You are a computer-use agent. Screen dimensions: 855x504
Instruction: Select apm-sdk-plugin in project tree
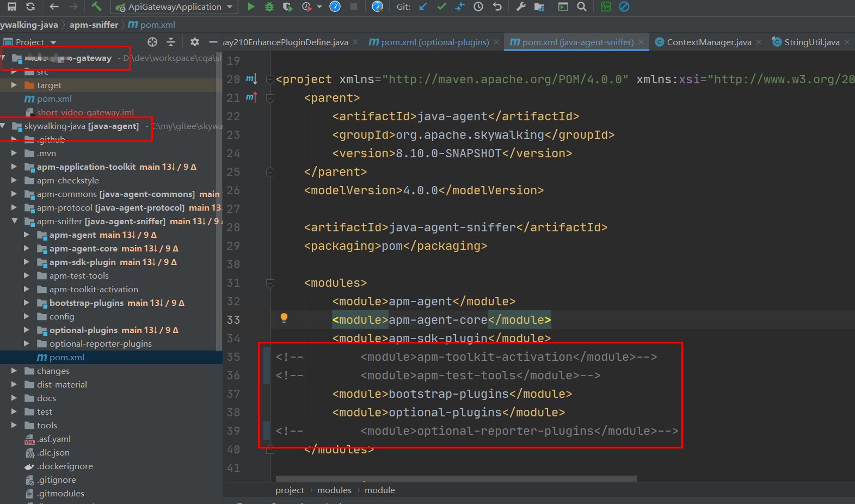pos(83,262)
